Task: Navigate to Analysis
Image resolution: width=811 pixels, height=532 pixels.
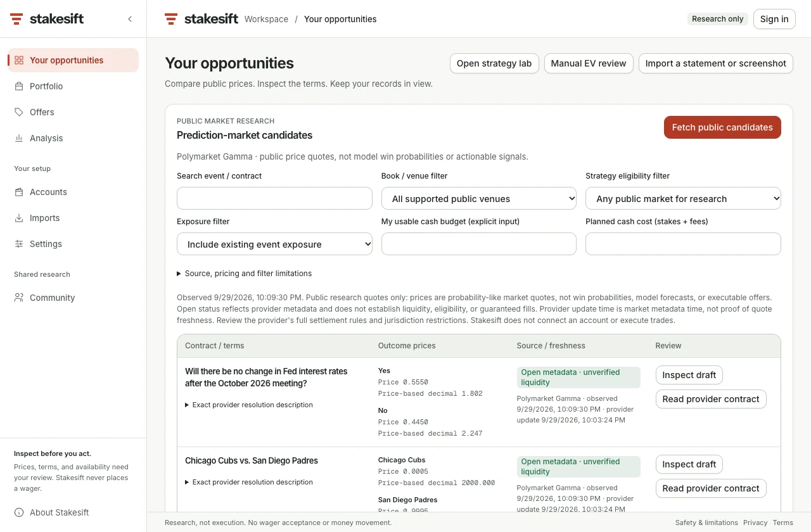Action: coord(73,138)
